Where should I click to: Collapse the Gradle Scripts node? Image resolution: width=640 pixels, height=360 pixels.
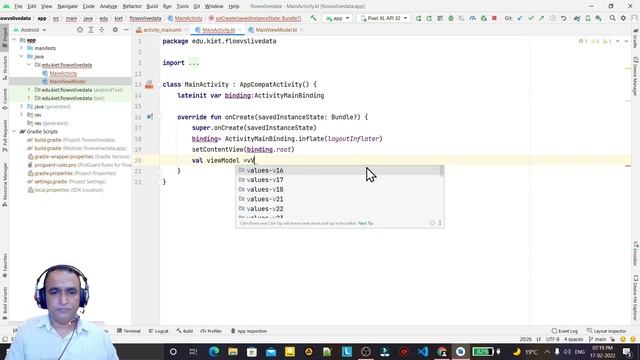[x=14, y=131]
